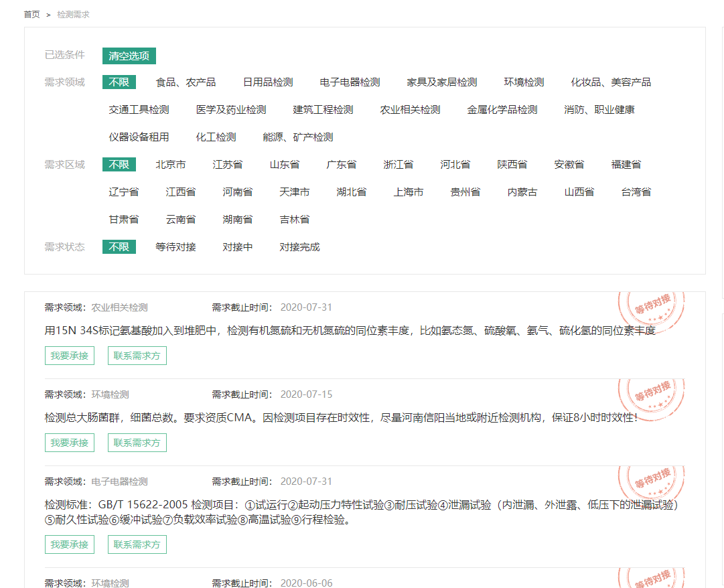
Task: Show demands with 等待对接 status
Action: pyautogui.click(x=175, y=247)
